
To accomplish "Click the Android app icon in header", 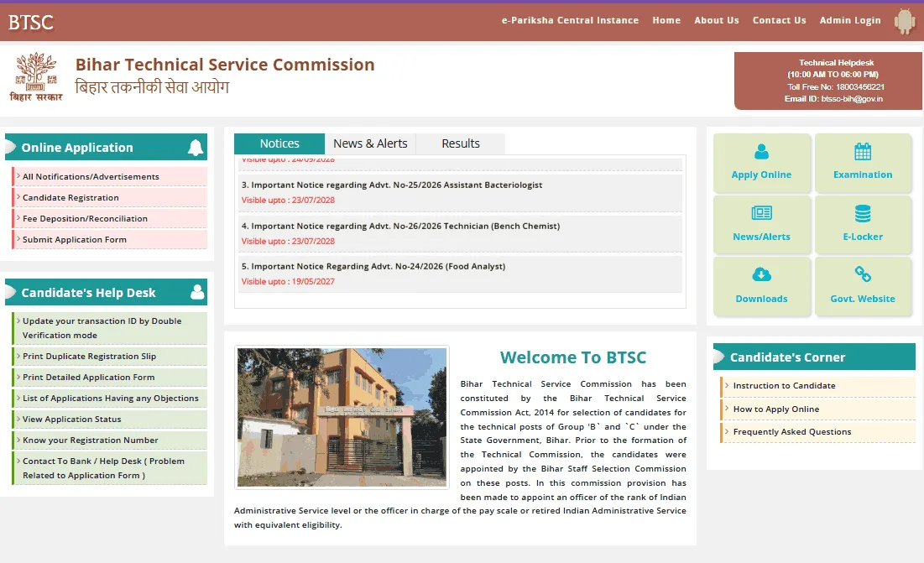I will [x=905, y=21].
